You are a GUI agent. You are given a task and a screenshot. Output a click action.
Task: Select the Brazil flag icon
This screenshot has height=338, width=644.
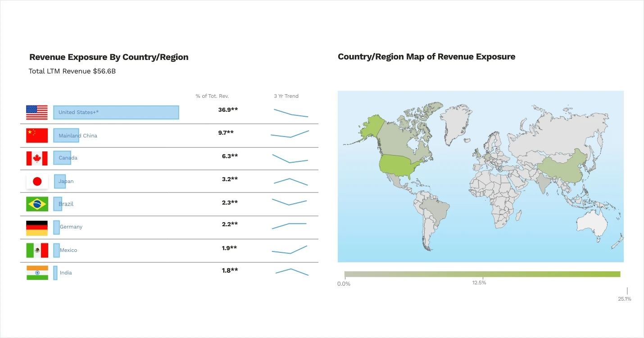click(x=36, y=204)
